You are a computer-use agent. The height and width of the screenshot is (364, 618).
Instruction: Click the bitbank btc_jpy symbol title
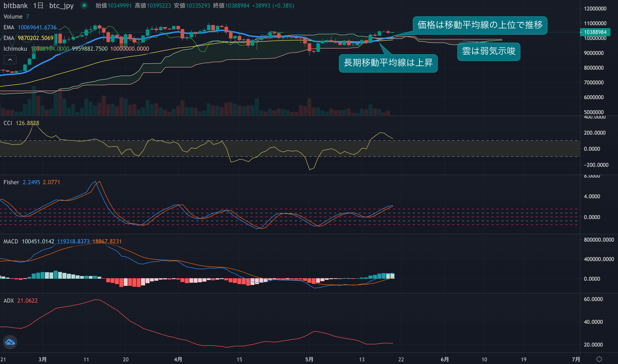(38, 5)
